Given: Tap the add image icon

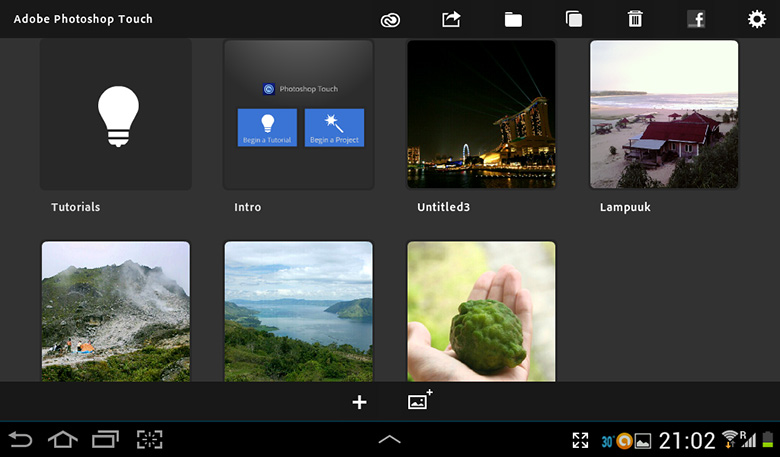Looking at the screenshot, I should click(420, 400).
